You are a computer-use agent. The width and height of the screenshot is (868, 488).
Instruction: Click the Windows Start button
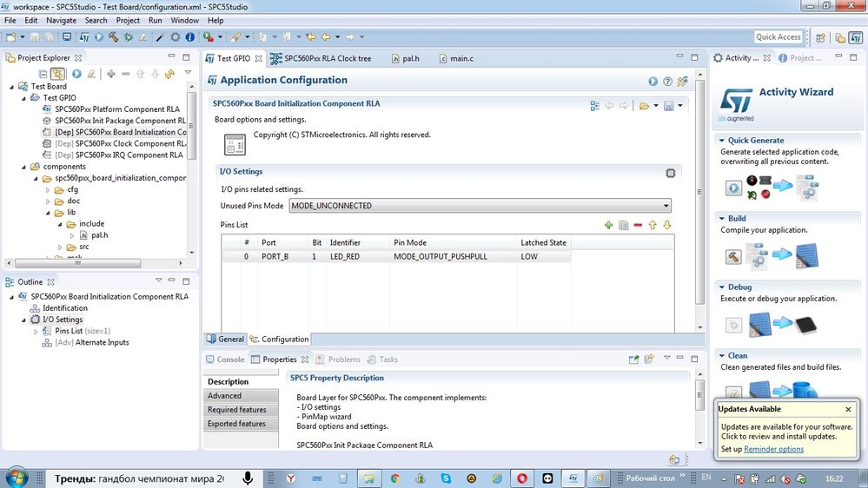click(16, 478)
